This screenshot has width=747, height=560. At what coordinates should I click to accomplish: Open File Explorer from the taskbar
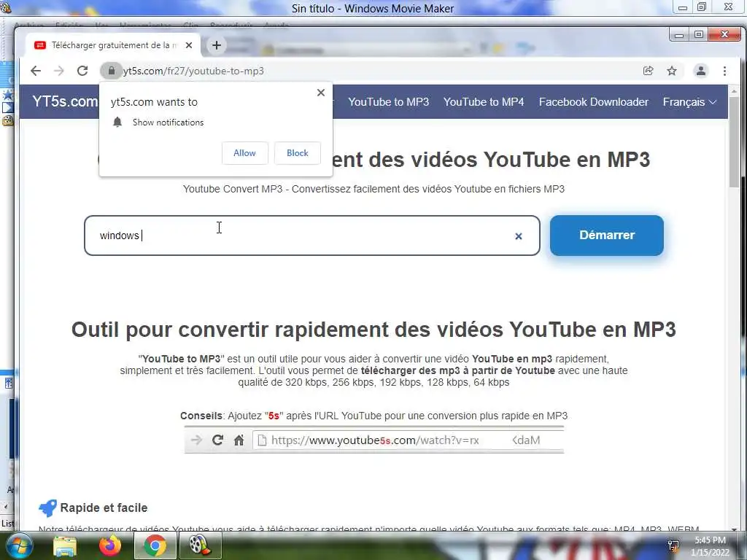coord(65,545)
